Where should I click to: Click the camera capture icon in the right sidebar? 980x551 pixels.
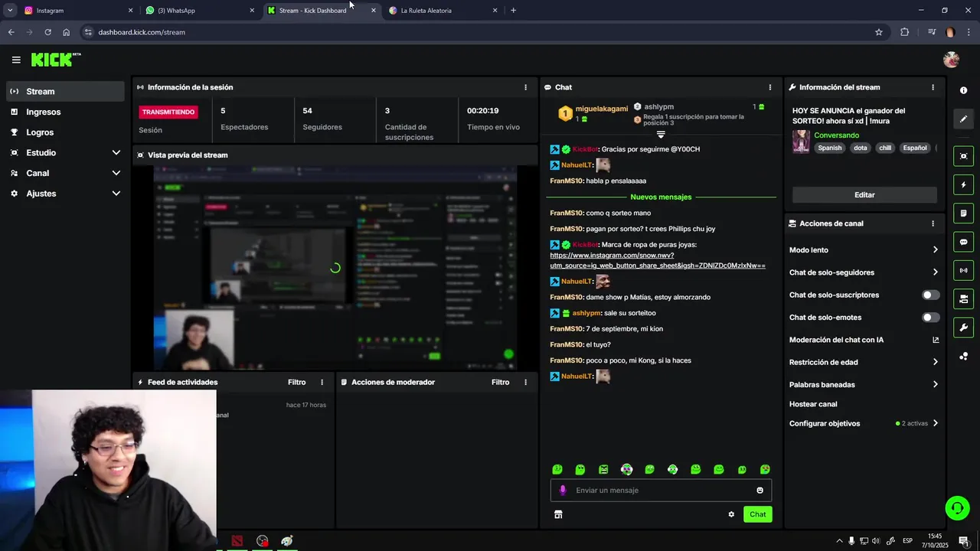tap(963, 156)
